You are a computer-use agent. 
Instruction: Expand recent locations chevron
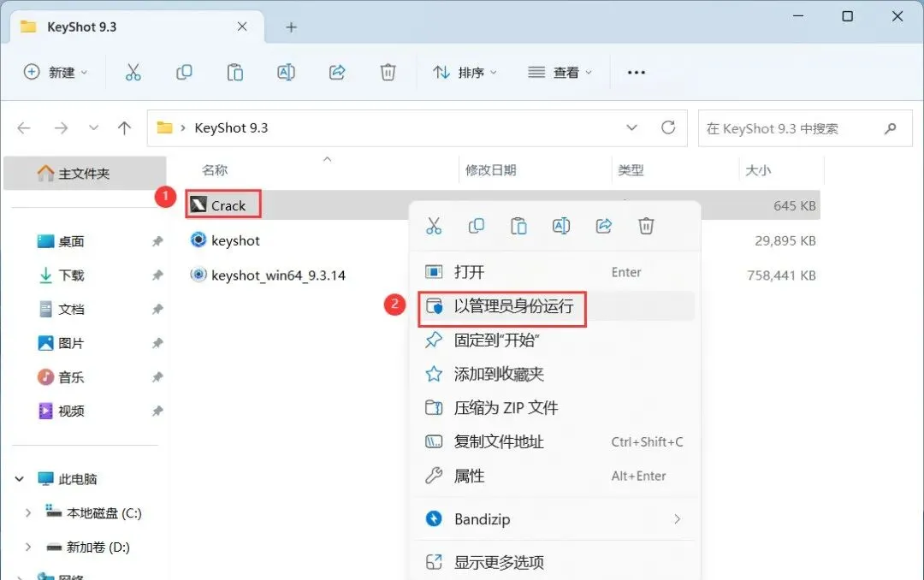coord(93,128)
